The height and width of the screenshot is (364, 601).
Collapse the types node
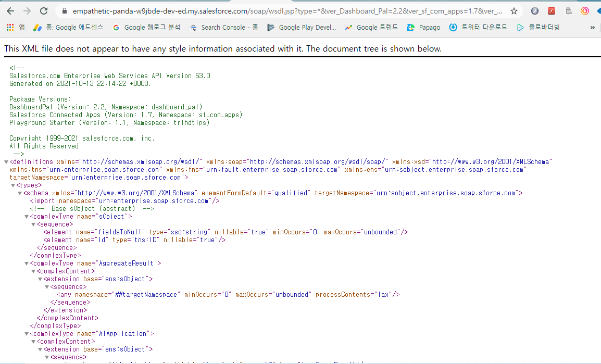13,185
